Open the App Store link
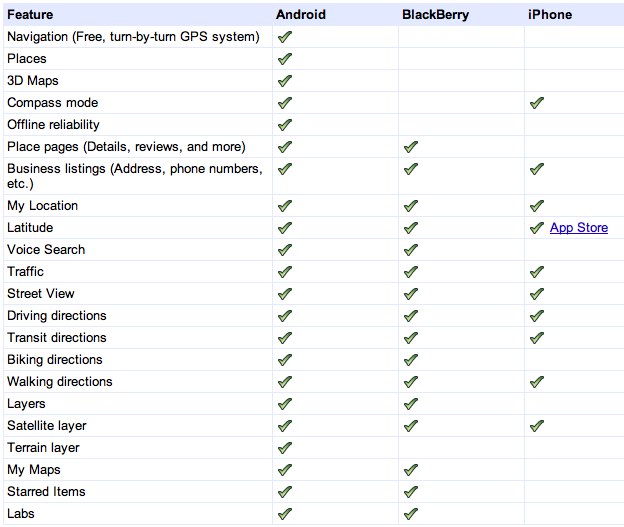The image size is (624, 527). 579,228
